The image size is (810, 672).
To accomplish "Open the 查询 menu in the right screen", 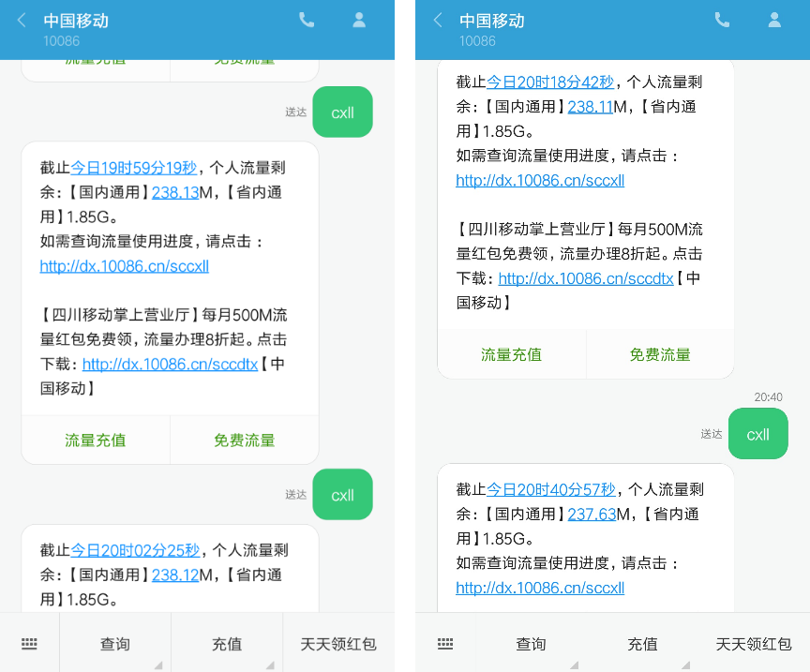I will [531, 643].
